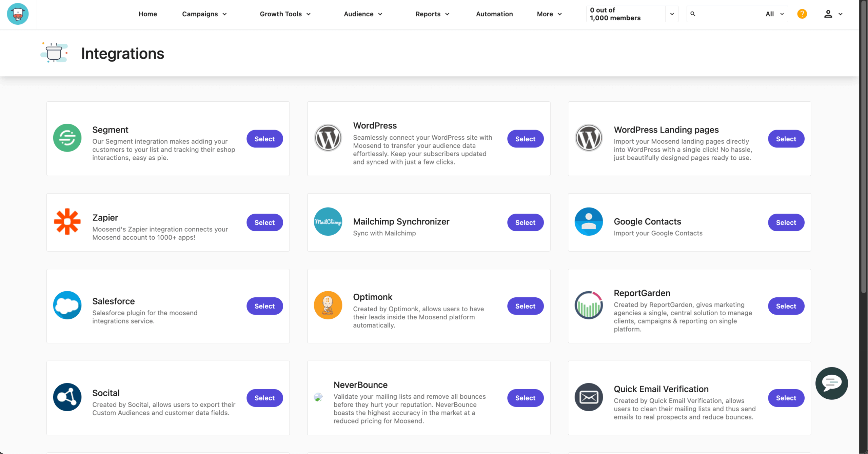This screenshot has height=454, width=868.
Task: Open the user account profile icon
Action: [828, 14]
